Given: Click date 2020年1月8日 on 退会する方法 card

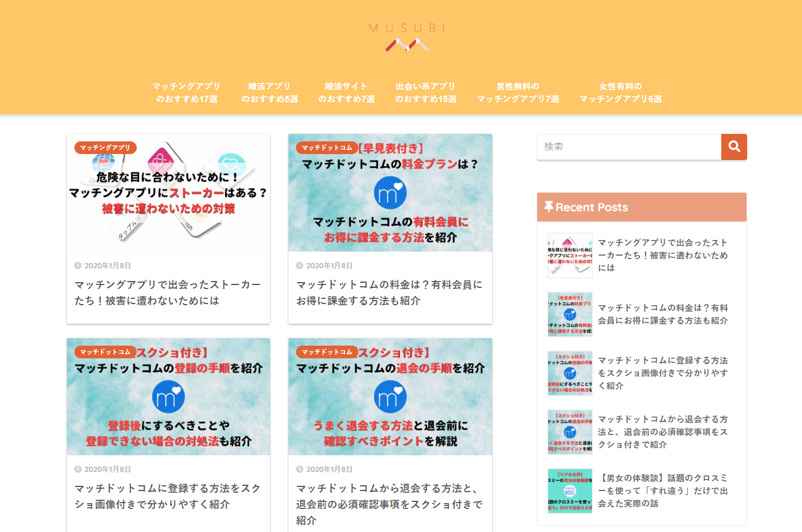Looking at the screenshot, I should pos(329,470).
